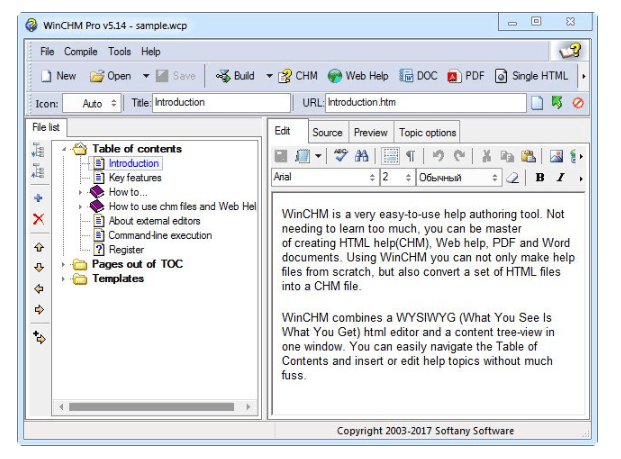Image resolution: width=621 pixels, height=459 pixels.
Task: Click the PDF output button
Action: point(466,76)
